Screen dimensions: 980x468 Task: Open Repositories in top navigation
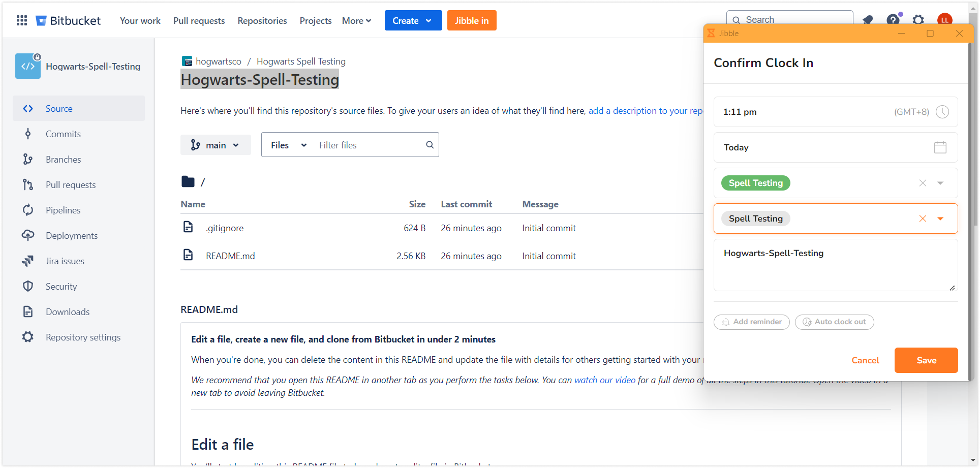[x=262, y=21]
